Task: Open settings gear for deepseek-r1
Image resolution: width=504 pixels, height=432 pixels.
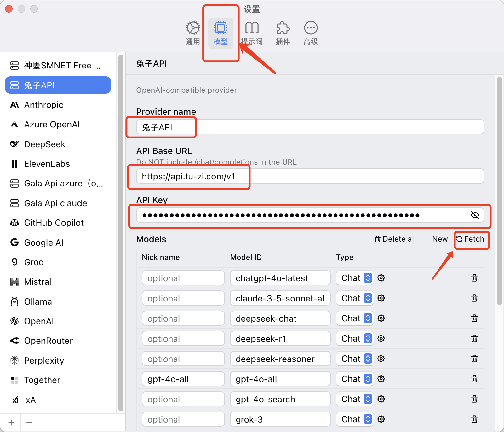Action: coord(381,338)
